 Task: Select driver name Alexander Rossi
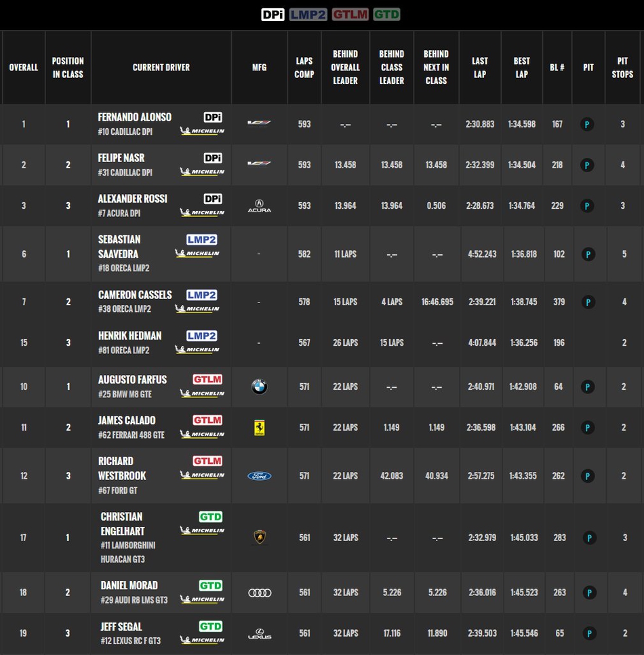point(132,199)
